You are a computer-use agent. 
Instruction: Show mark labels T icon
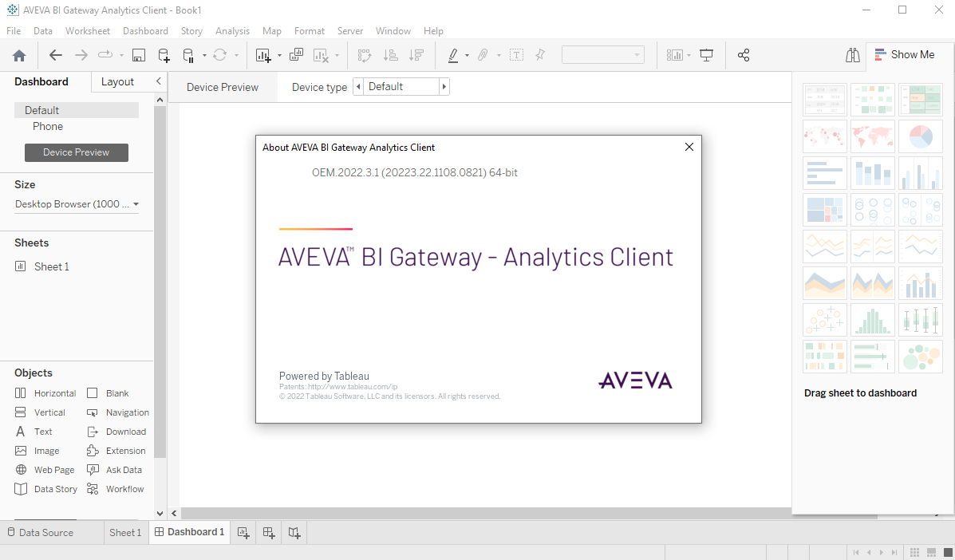(516, 55)
